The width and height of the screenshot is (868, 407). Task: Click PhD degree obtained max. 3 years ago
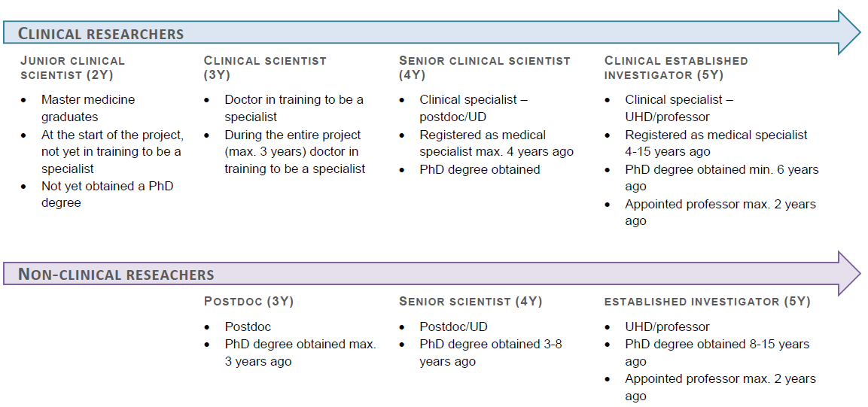[300, 353]
